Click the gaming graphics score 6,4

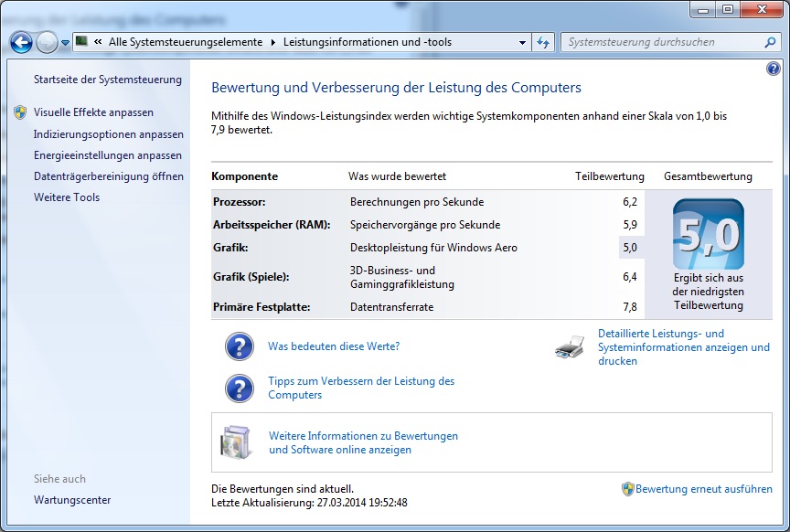[630, 277]
